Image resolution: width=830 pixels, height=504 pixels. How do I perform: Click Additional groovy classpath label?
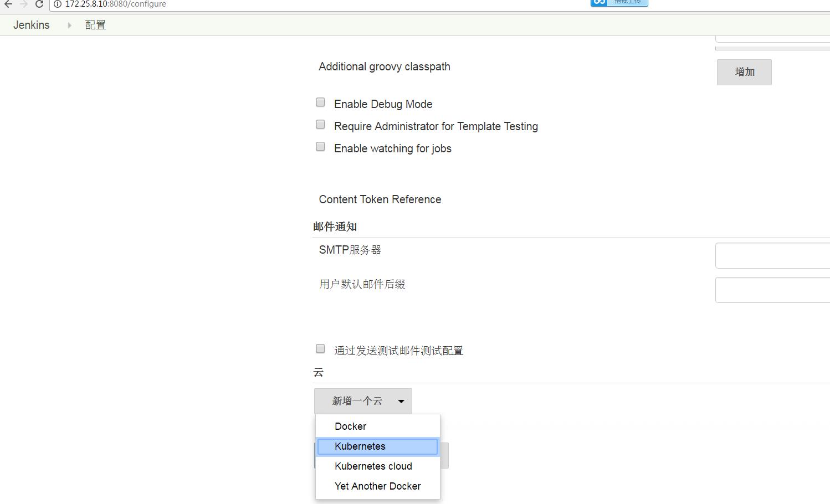pyautogui.click(x=385, y=66)
